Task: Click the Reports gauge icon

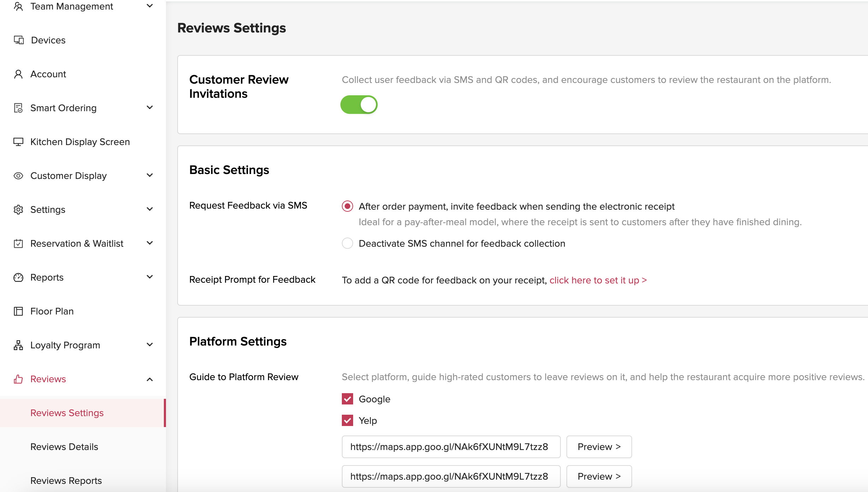Action: pyautogui.click(x=18, y=277)
